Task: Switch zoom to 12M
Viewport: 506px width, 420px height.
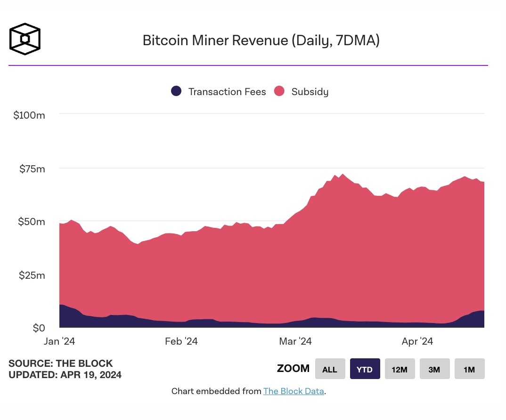Action: pyautogui.click(x=400, y=369)
